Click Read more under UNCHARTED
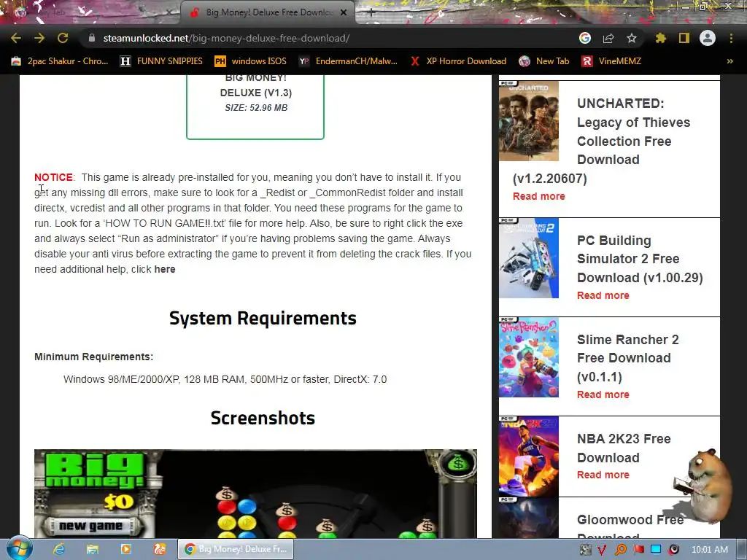The image size is (747, 560). coord(539,196)
